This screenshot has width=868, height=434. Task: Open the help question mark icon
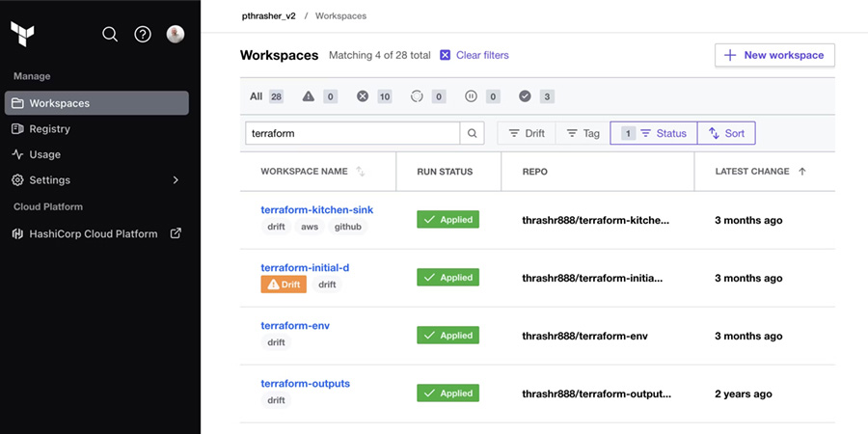(143, 35)
